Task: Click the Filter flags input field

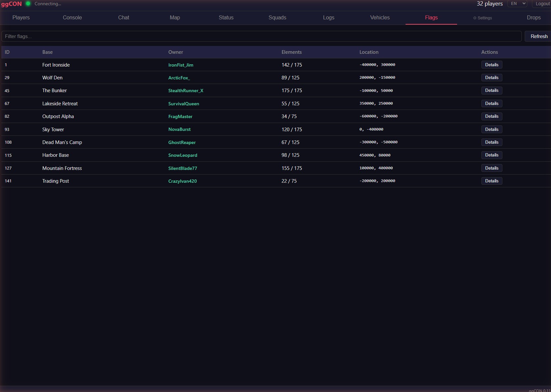Action: (261, 36)
